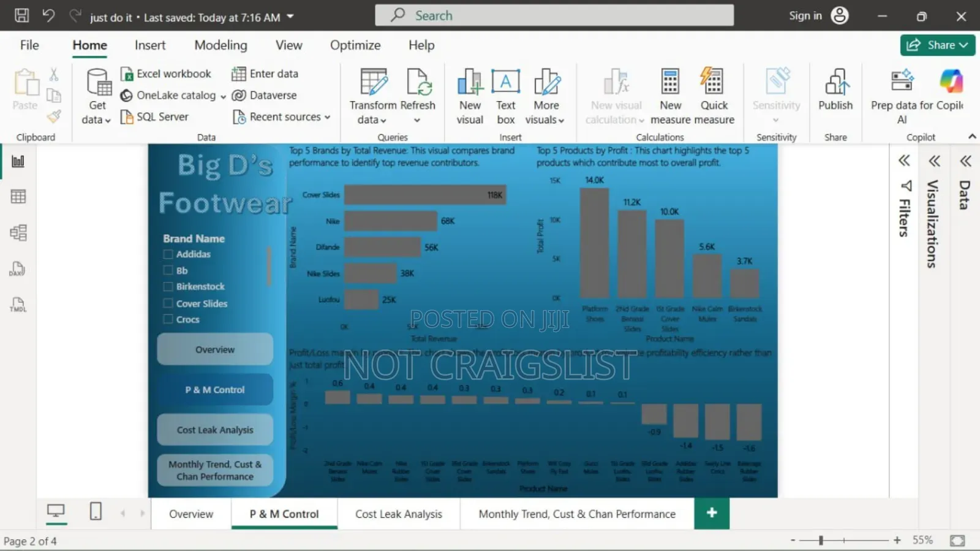Import from Excel workbook
Viewport: 980px width, 551px height.
pyautogui.click(x=166, y=74)
